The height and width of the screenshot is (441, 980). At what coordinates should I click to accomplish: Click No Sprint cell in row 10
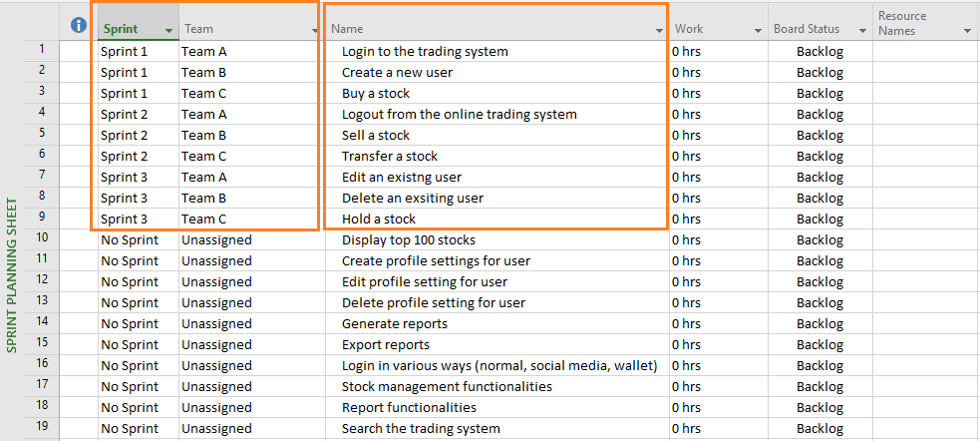click(x=139, y=240)
